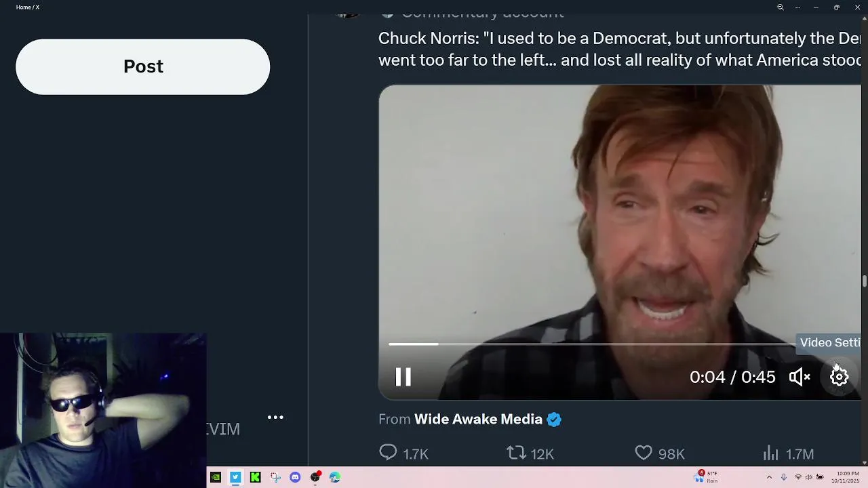Open OBS Studio from the taskbar
868x488 pixels.
[x=315, y=477]
